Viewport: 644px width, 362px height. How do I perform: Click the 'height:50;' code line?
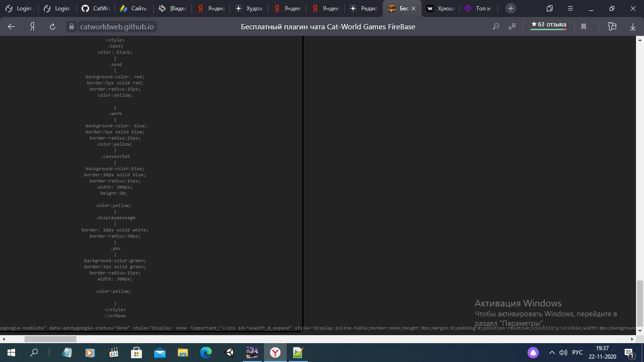[x=113, y=193]
